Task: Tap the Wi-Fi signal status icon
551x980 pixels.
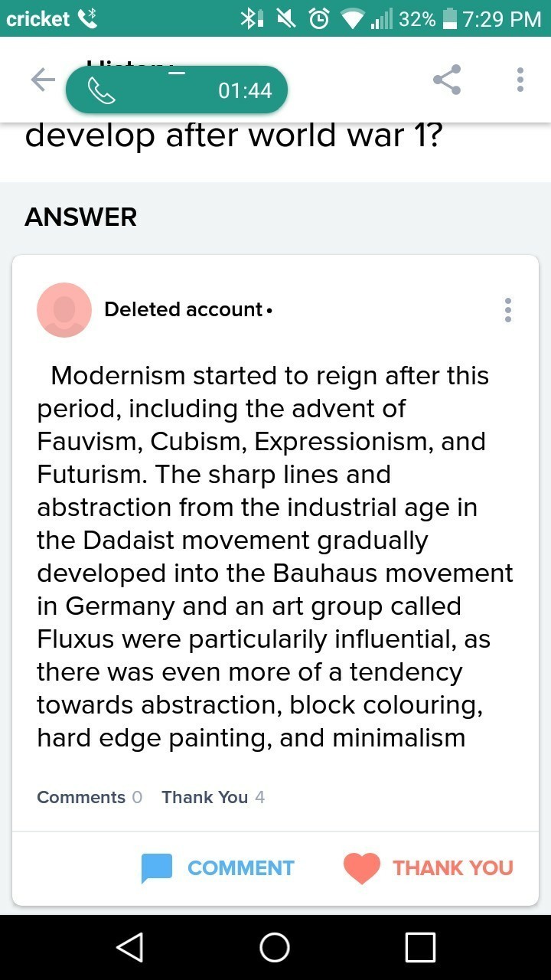Action: click(353, 18)
